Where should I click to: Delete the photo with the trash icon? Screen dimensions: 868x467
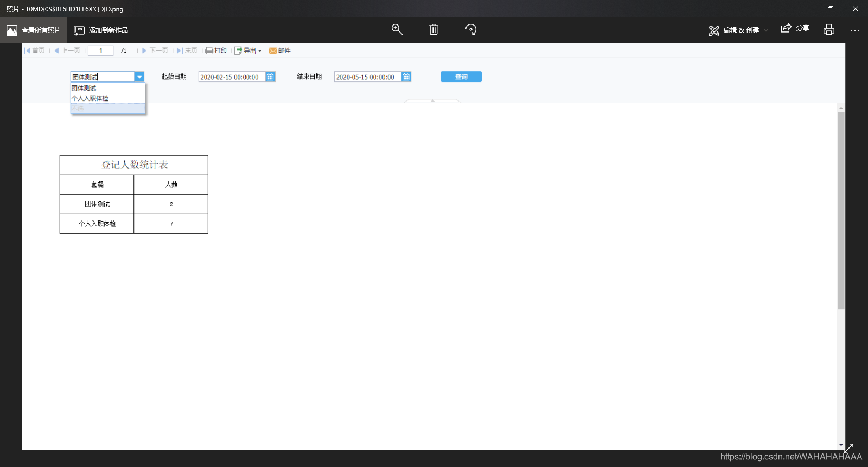[x=433, y=29]
